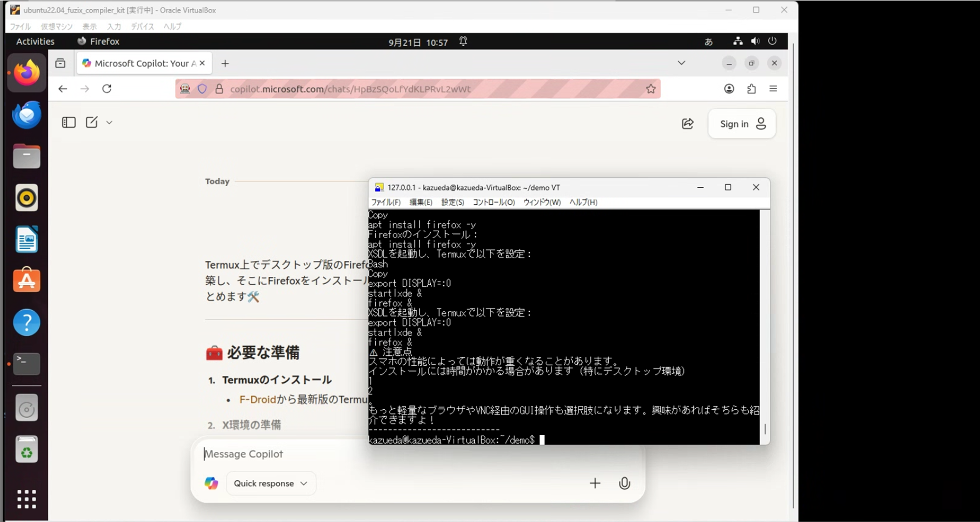Image resolution: width=980 pixels, height=522 pixels.
Task: Open the VirtualBox ファイル menu
Action: click(20, 26)
